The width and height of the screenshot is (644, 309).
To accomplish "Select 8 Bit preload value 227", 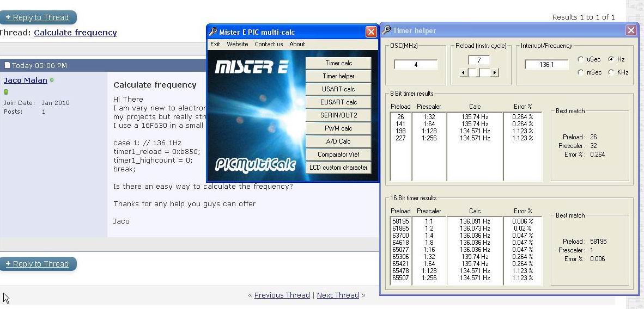I will [400, 138].
